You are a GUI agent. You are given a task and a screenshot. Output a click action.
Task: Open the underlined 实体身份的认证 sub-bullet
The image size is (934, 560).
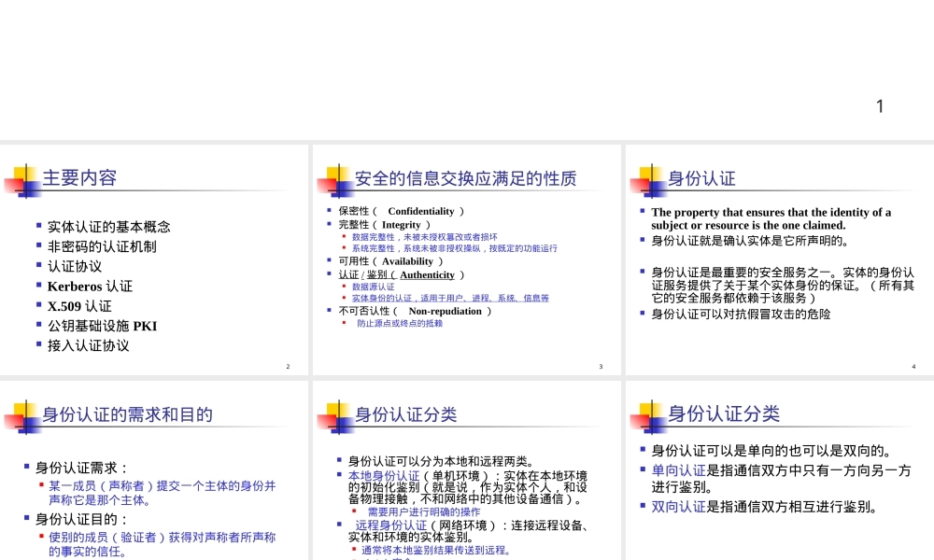click(x=450, y=298)
